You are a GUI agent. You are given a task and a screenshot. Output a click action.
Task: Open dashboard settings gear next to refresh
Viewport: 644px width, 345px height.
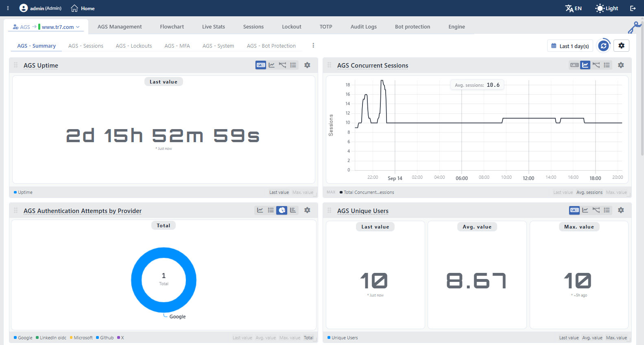point(621,46)
